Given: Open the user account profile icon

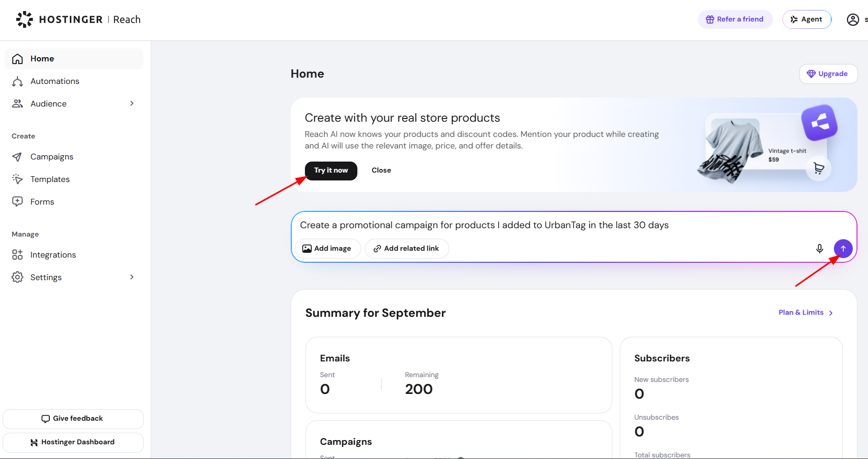Looking at the screenshot, I should pos(853,19).
